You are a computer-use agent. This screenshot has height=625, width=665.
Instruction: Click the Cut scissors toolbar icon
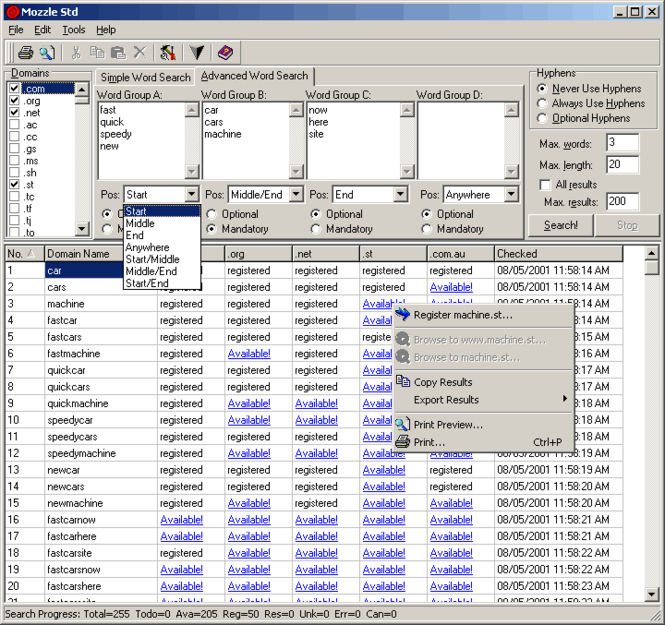[x=76, y=53]
